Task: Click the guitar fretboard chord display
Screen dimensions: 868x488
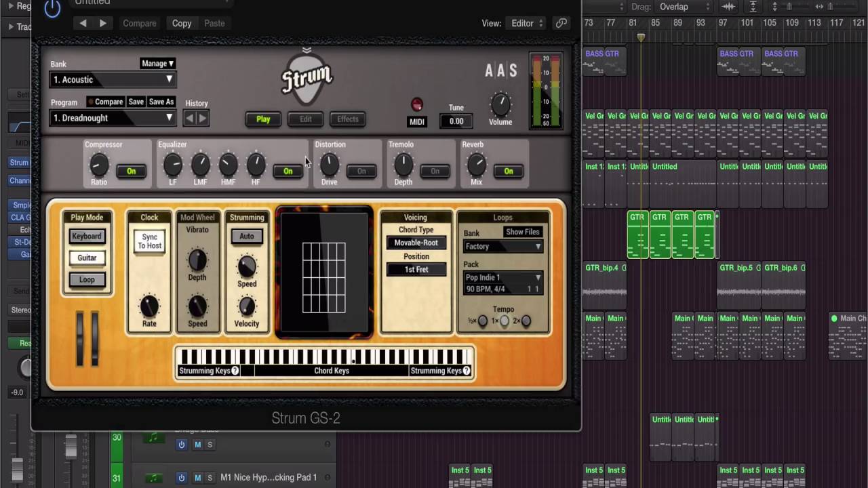Action: (324, 272)
